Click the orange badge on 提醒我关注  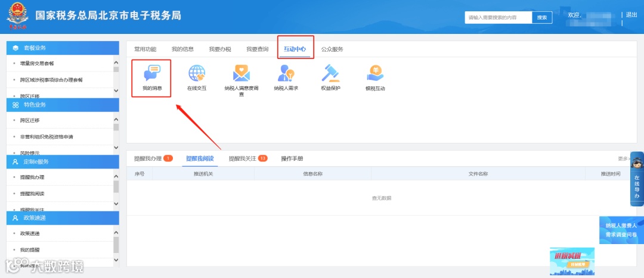coord(263,159)
